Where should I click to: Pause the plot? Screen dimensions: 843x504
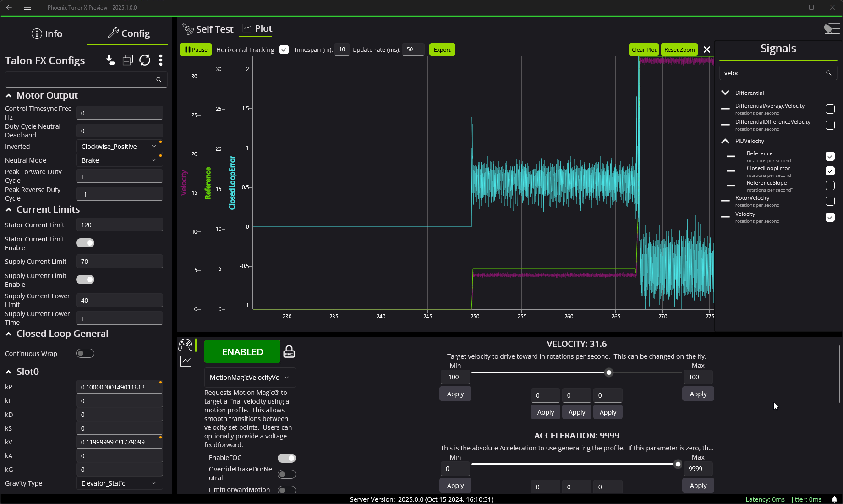pyautogui.click(x=196, y=49)
